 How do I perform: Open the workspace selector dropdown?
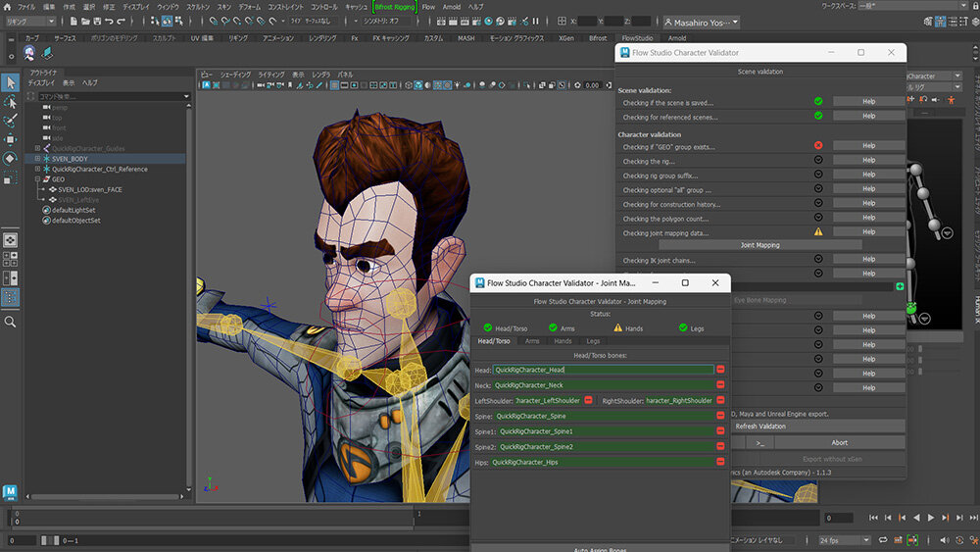[913, 6]
